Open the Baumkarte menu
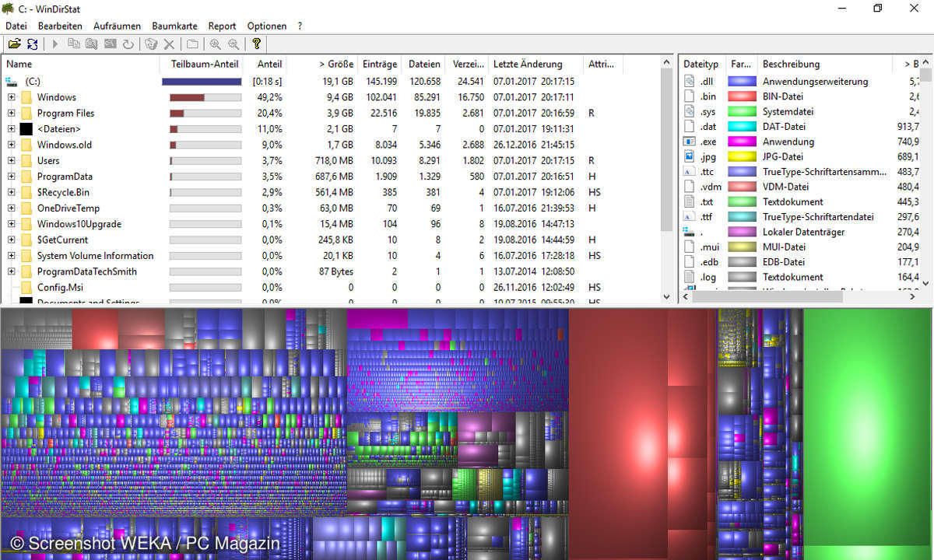This screenshot has width=934, height=560. (x=174, y=26)
